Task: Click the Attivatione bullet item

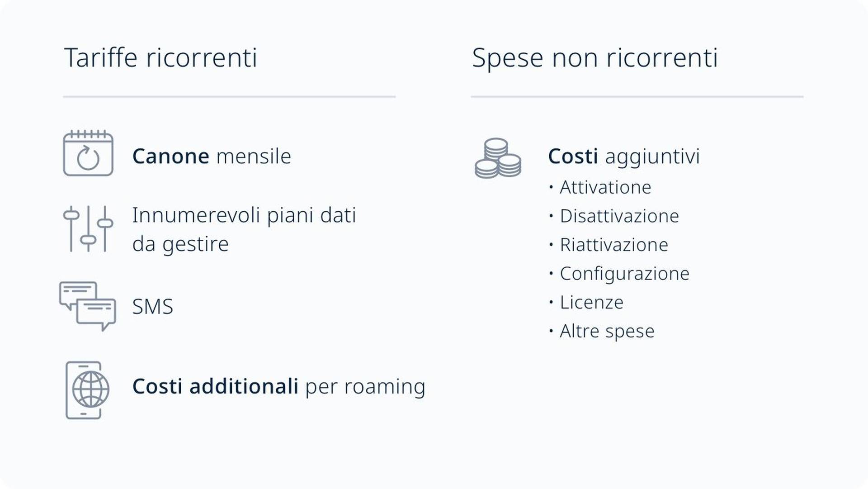Action: pos(605,187)
